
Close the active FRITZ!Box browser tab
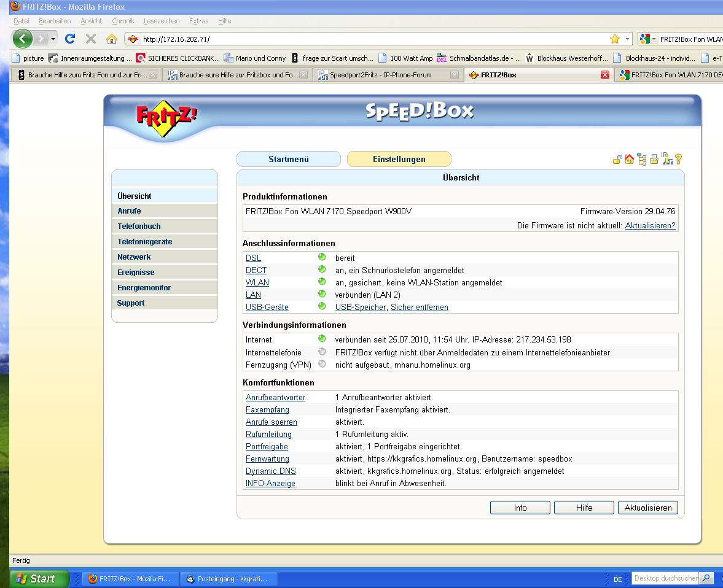(604, 75)
